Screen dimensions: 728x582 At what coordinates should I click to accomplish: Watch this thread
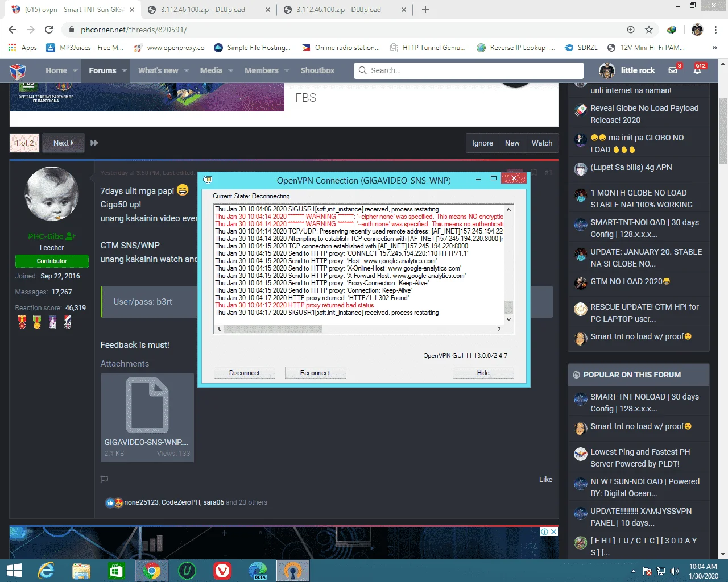pyautogui.click(x=542, y=143)
